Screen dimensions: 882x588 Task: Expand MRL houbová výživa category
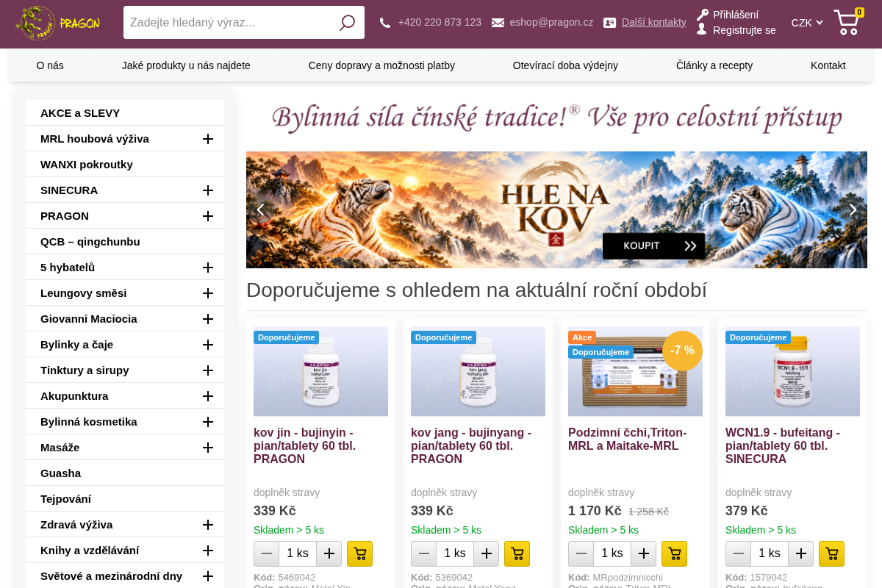208,139
